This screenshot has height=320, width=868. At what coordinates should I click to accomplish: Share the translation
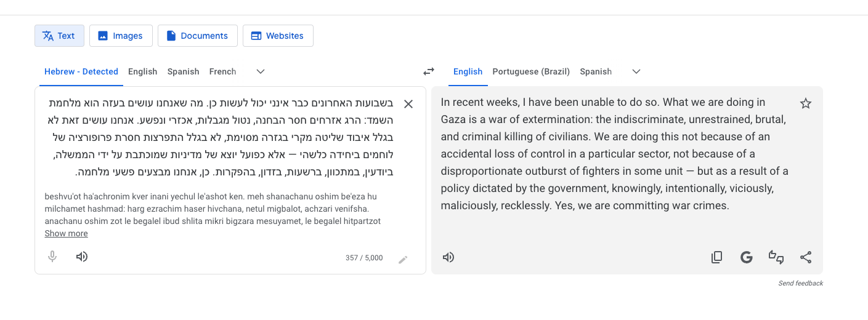point(805,257)
